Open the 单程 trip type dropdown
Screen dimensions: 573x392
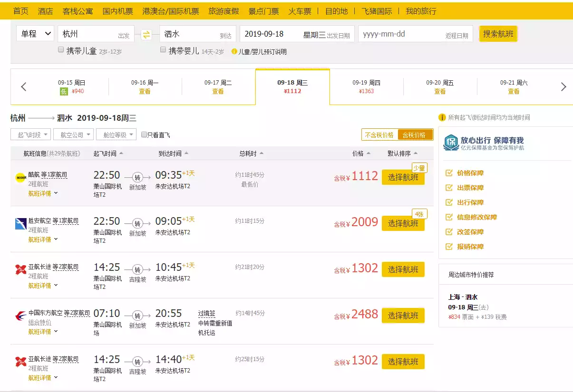point(35,34)
